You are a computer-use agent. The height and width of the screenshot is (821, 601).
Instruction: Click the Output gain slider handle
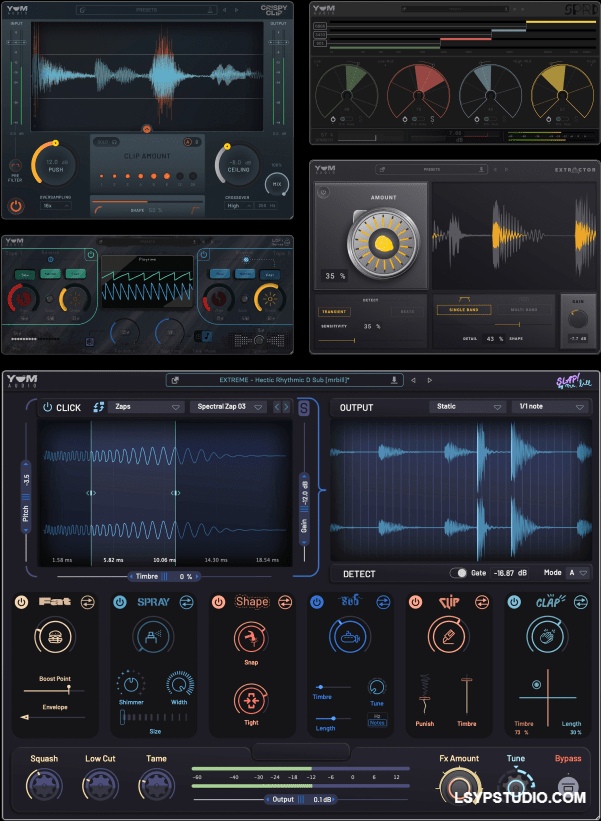(301, 800)
